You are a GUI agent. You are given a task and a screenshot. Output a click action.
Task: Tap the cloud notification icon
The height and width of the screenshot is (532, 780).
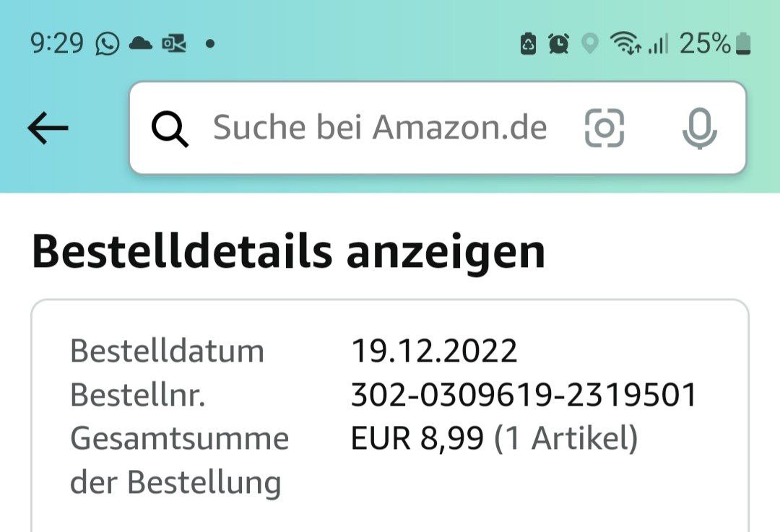(x=141, y=44)
